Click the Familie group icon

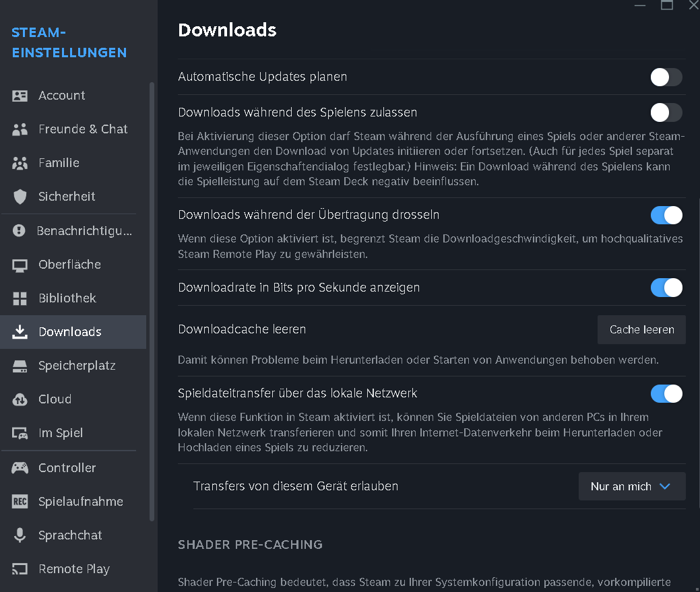(20, 163)
